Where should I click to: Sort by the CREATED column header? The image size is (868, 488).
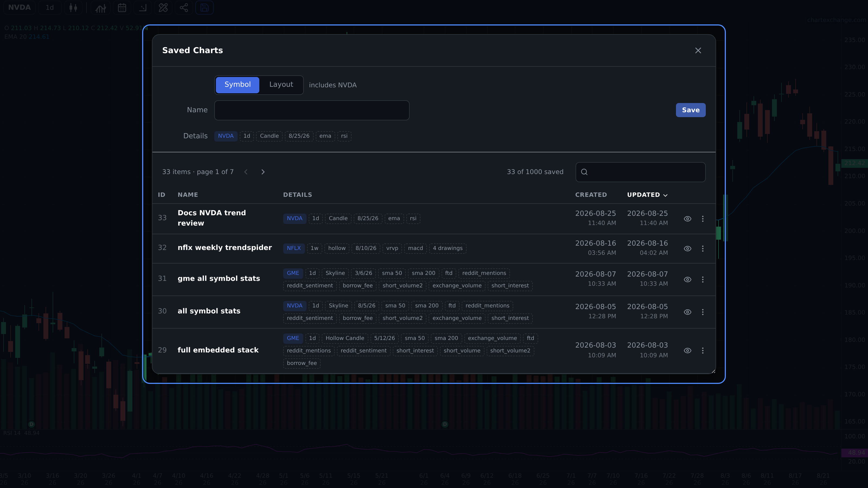(591, 195)
